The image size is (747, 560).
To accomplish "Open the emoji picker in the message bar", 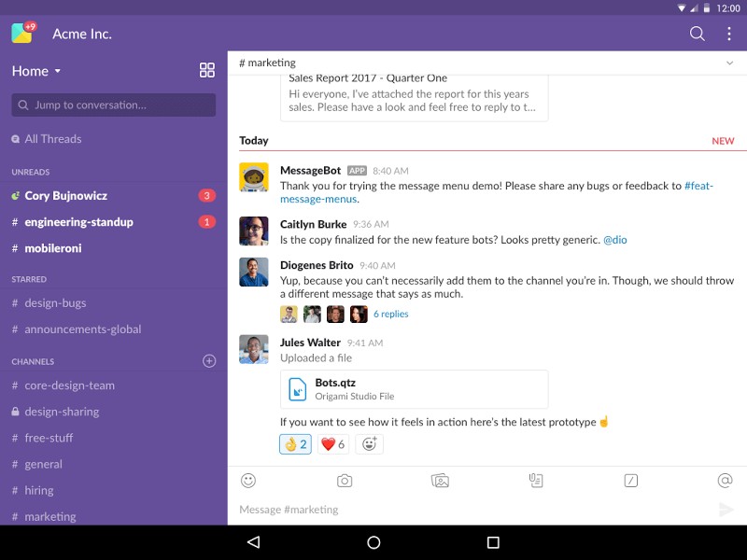I will coord(247,481).
